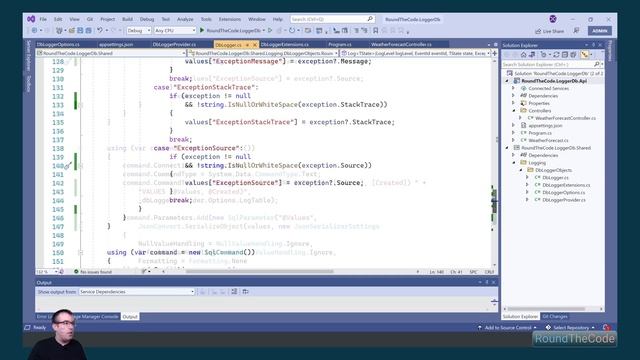Click Add to Source Control

507,327
